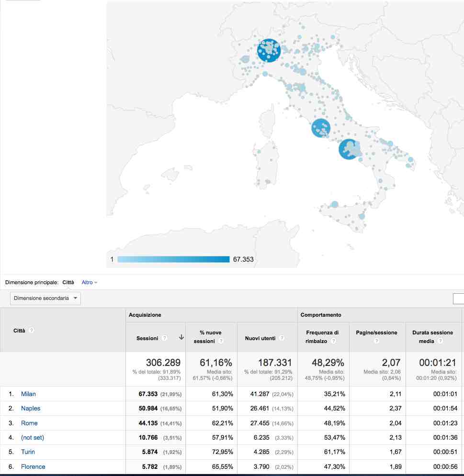
Task: Open the Naples city link
Action: pyautogui.click(x=31, y=409)
